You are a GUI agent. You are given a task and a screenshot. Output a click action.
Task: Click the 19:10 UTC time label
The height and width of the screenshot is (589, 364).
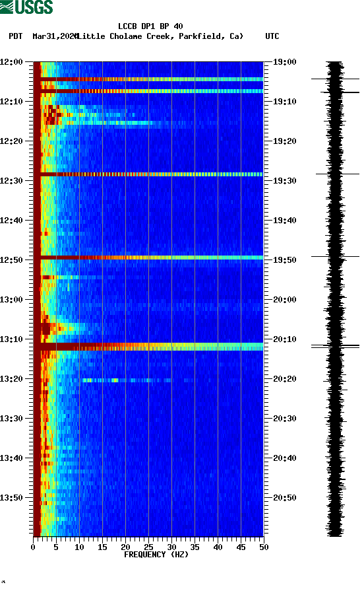point(285,102)
